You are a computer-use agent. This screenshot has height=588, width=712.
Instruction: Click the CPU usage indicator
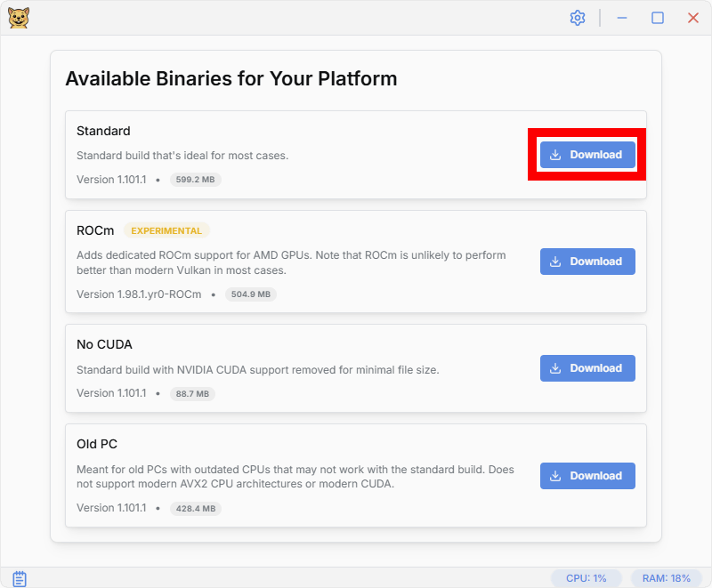coord(586,578)
